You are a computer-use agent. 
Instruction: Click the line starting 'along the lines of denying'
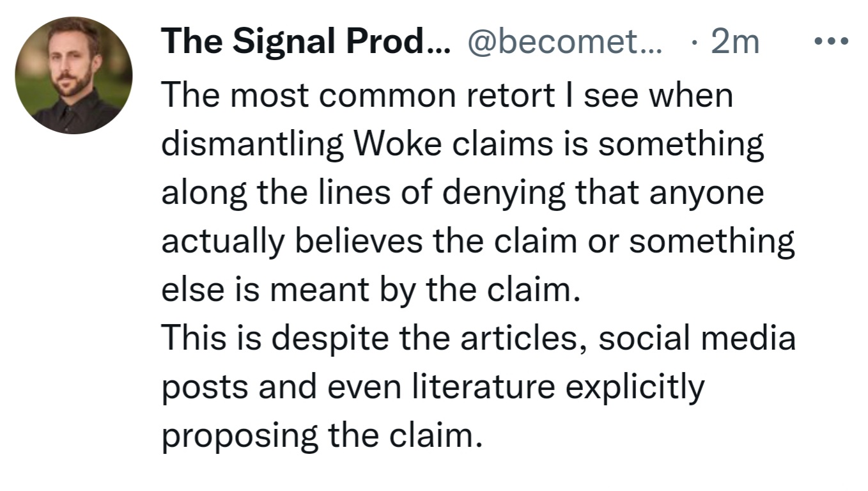point(462,193)
